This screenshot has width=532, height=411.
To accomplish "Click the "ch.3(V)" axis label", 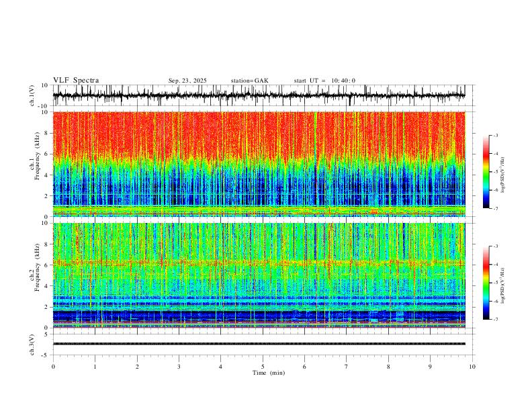I will pos(32,345).
